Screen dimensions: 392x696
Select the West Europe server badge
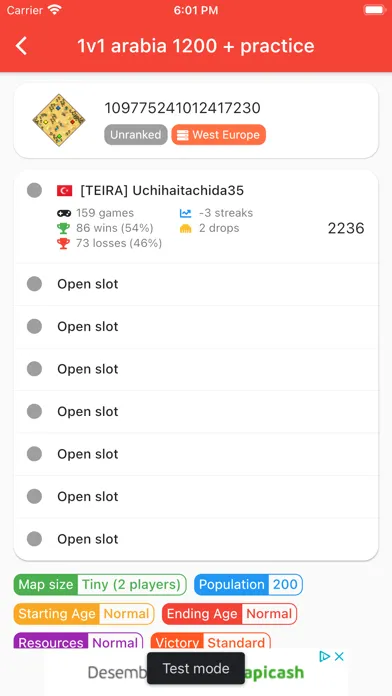(x=218, y=134)
